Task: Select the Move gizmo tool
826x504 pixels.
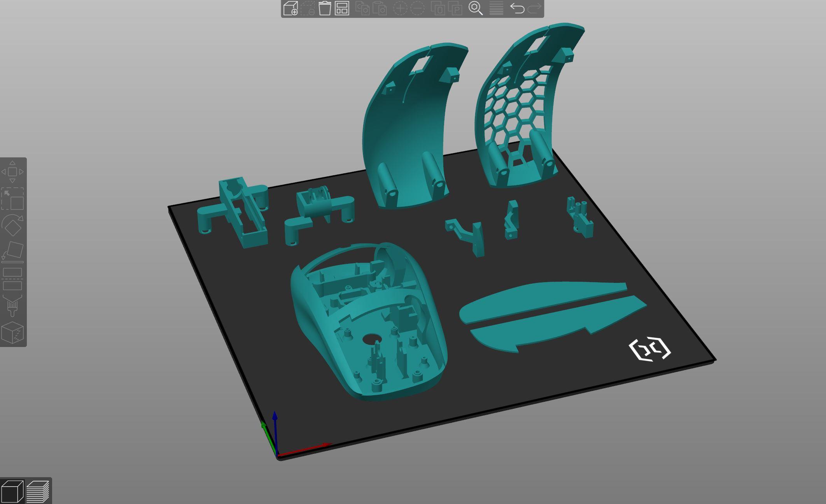Action: [x=12, y=172]
